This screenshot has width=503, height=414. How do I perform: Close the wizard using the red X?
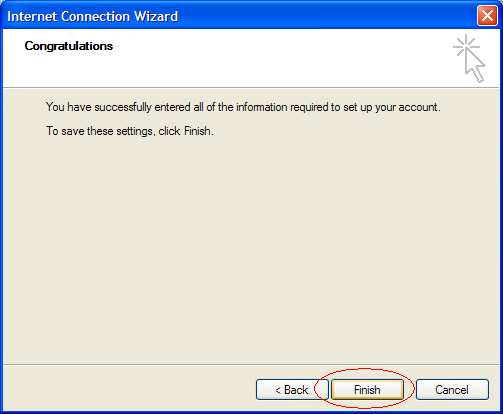coord(487,16)
